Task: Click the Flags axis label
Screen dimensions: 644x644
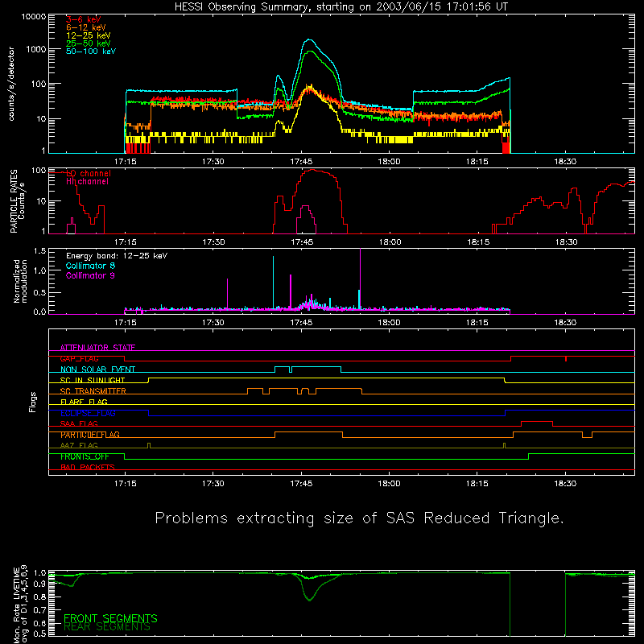Action: [x=32, y=402]
